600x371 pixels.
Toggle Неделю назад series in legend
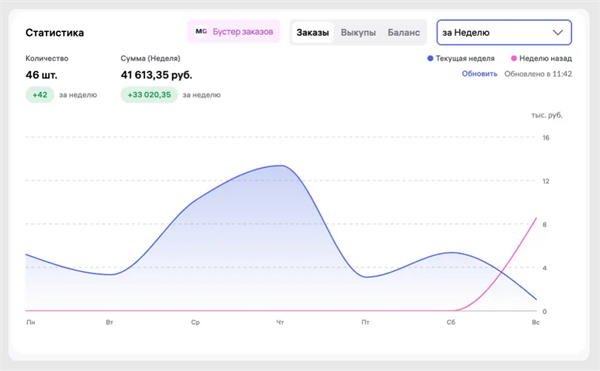coord(541,59)
